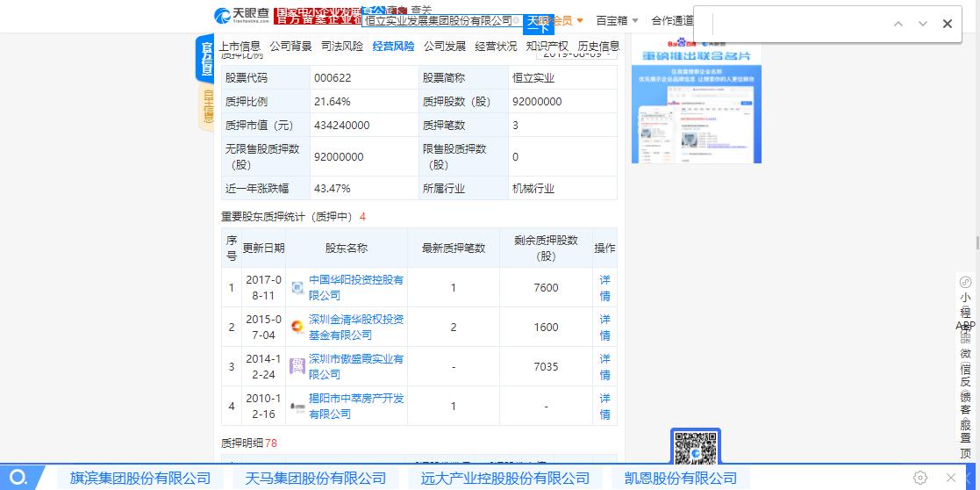This screenshot has height=490, width=980.
Task: View 详情 for 深圳金清华股权投资 row
Action: 605,328
